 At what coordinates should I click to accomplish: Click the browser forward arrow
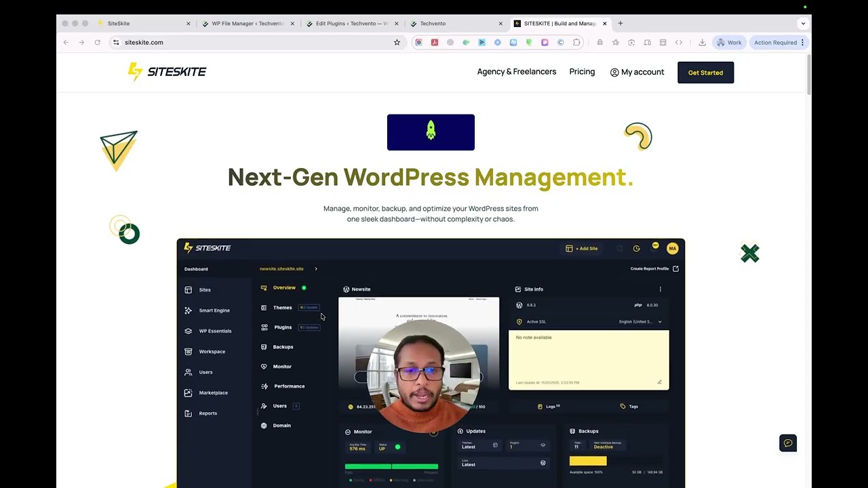coord(81,43)
